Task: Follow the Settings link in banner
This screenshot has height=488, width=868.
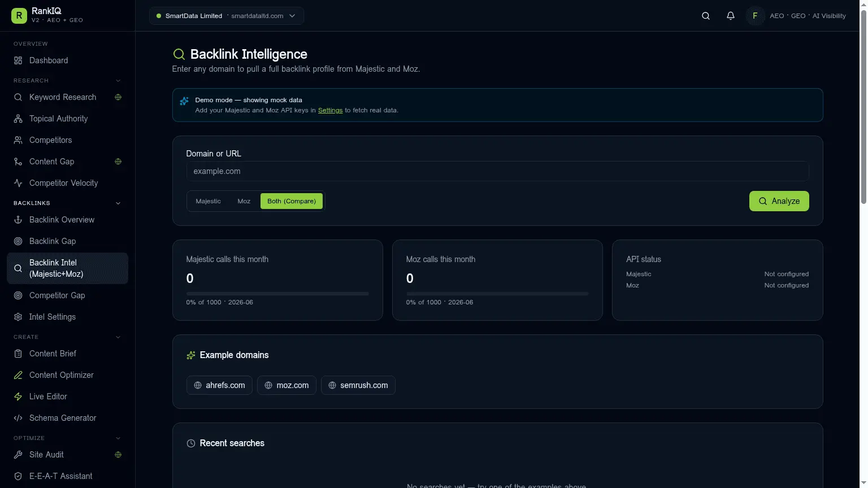Action: 330,110
